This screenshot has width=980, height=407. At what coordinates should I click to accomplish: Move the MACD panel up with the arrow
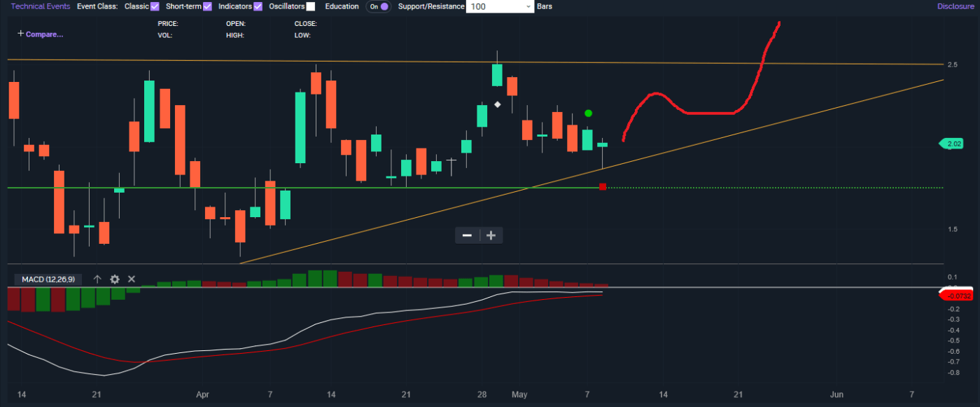(x=97, y=279)
